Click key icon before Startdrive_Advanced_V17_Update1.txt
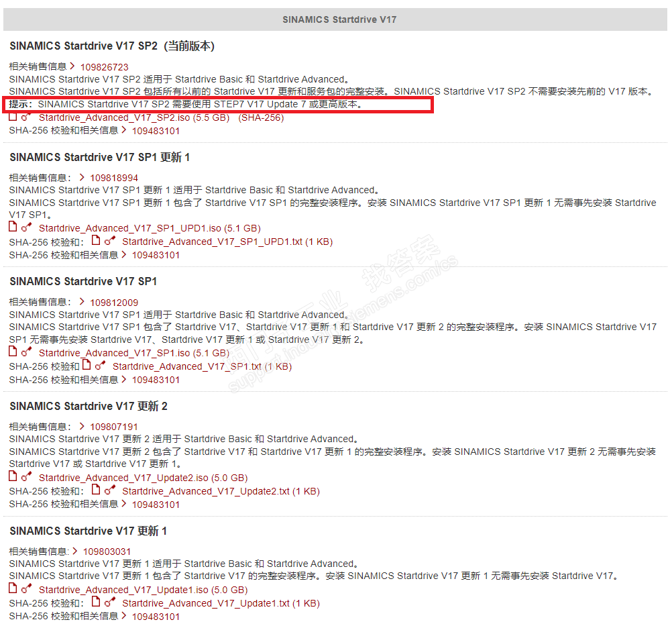 click(x=110, y=603)
